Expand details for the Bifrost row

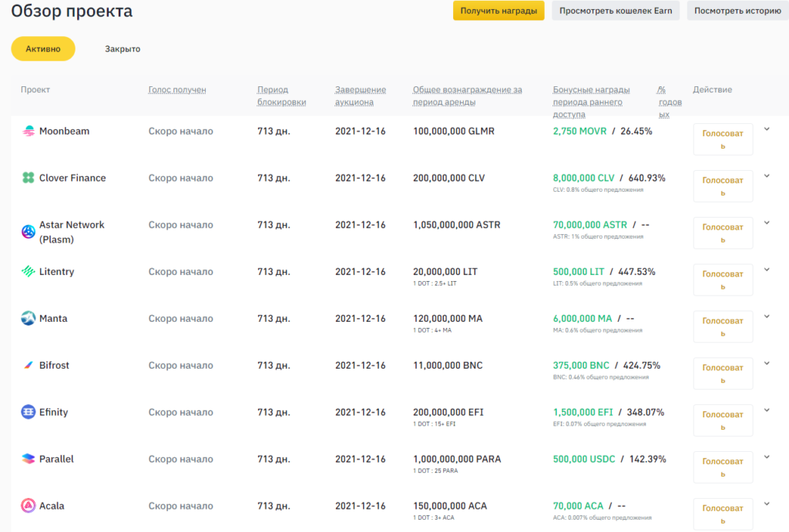click(767, 363)
